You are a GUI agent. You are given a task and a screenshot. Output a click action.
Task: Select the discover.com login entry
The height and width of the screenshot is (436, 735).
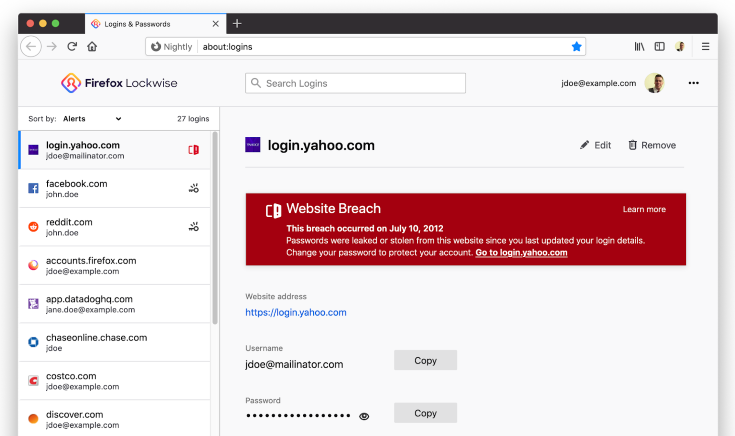(114, 418)
